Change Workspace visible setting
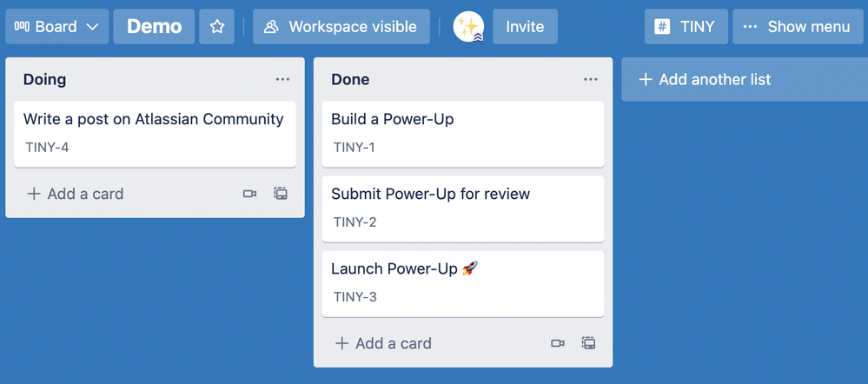The height and width of the screenshot is (384, 868). [341, 27]
